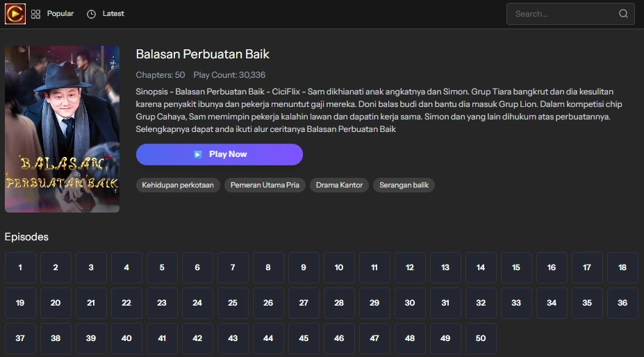Click the search magnifier icon

pyautogui.click(x=623, y=14)
